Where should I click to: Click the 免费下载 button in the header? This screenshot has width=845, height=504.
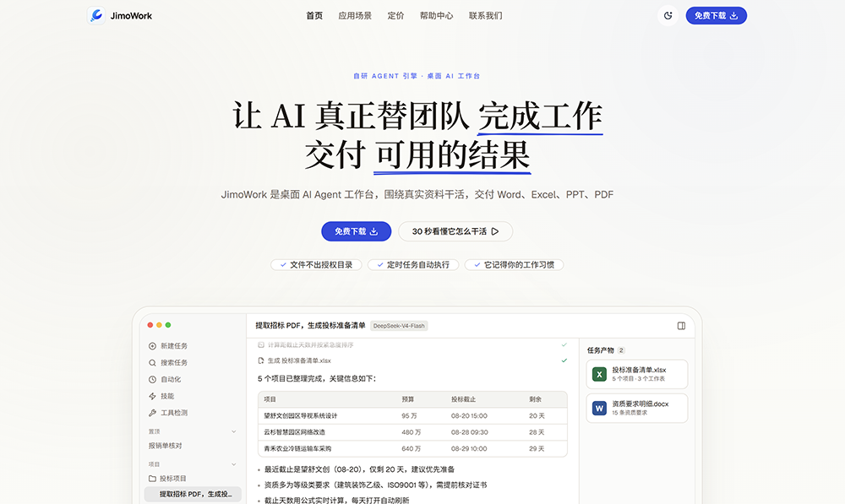point(716,15)
